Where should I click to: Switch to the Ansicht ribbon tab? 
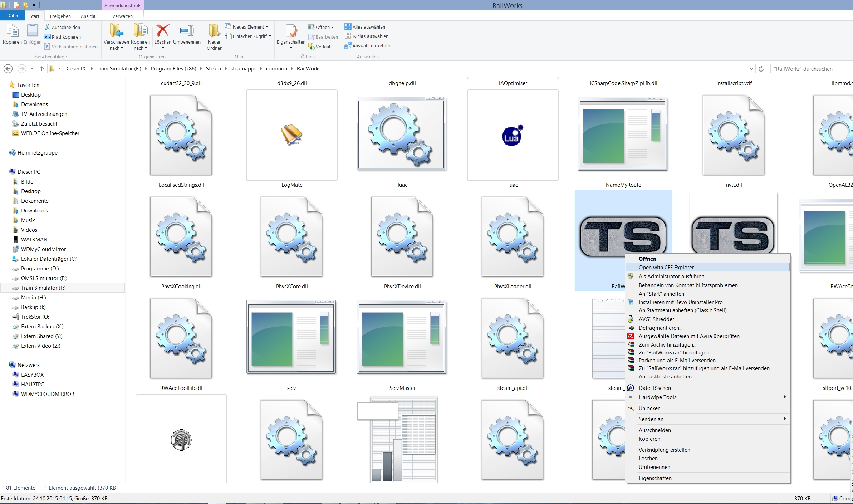[x=88, y=16]
